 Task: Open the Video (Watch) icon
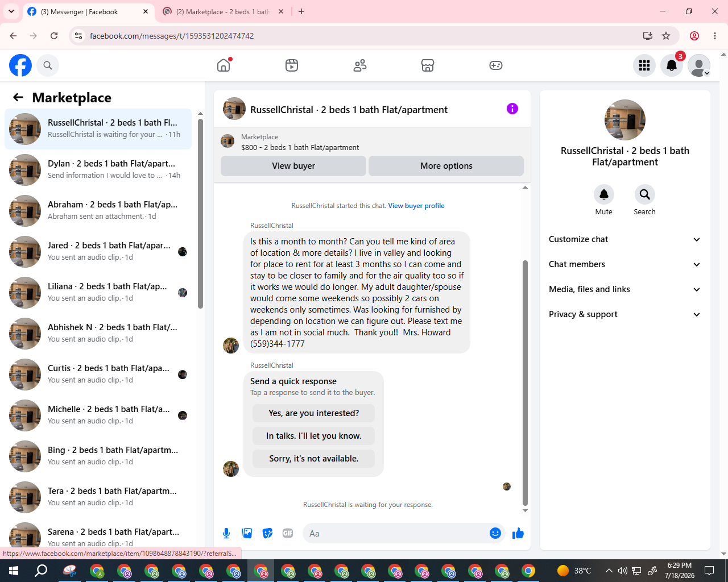pos(292,65)
